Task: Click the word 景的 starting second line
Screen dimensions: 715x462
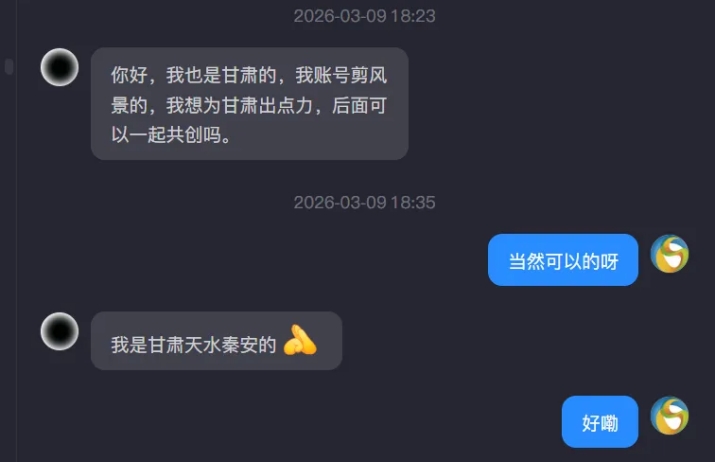Action: (x=130, y=105)
